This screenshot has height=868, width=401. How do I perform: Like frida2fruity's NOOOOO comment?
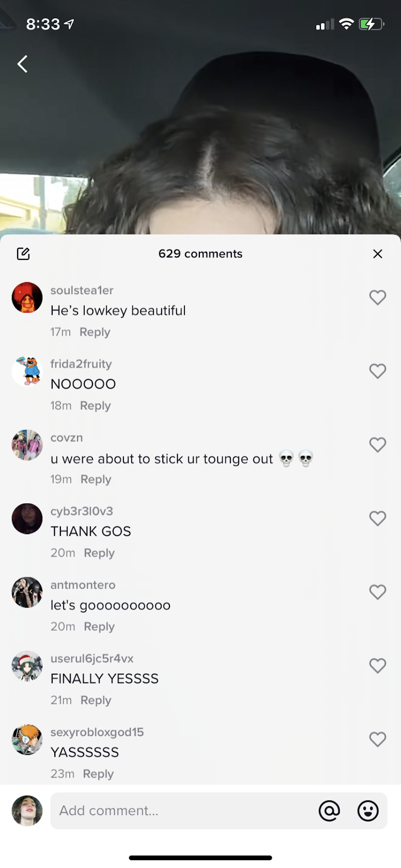point(378,371)
